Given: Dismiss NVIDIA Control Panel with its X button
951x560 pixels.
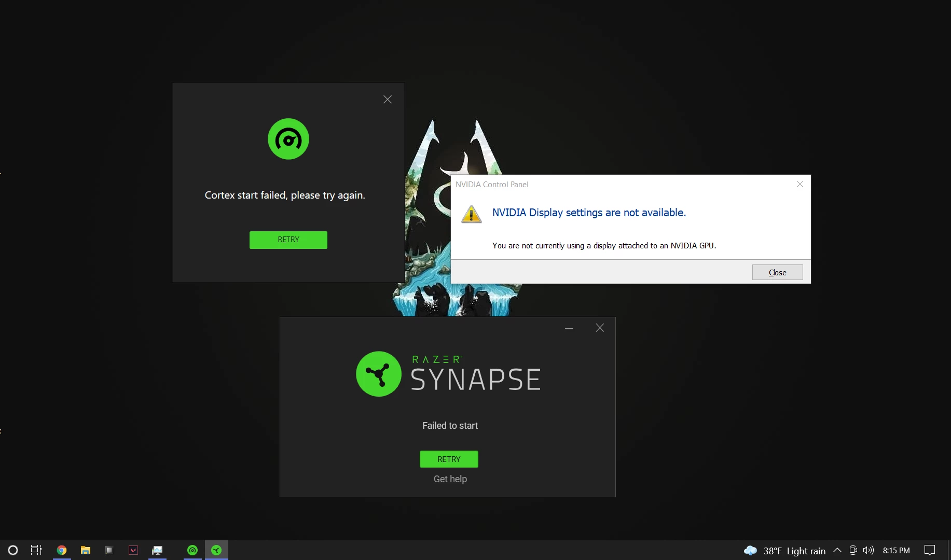Looking at the screenshot, I should pos(800,184).
